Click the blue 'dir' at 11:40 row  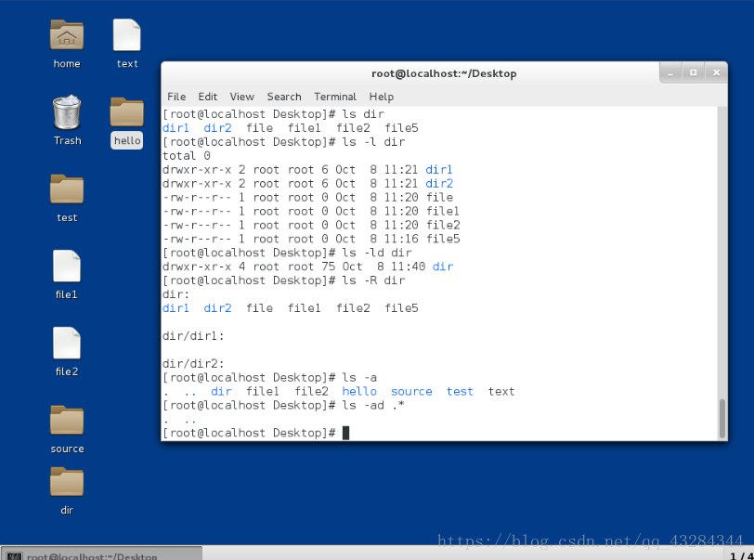(442, 267)
